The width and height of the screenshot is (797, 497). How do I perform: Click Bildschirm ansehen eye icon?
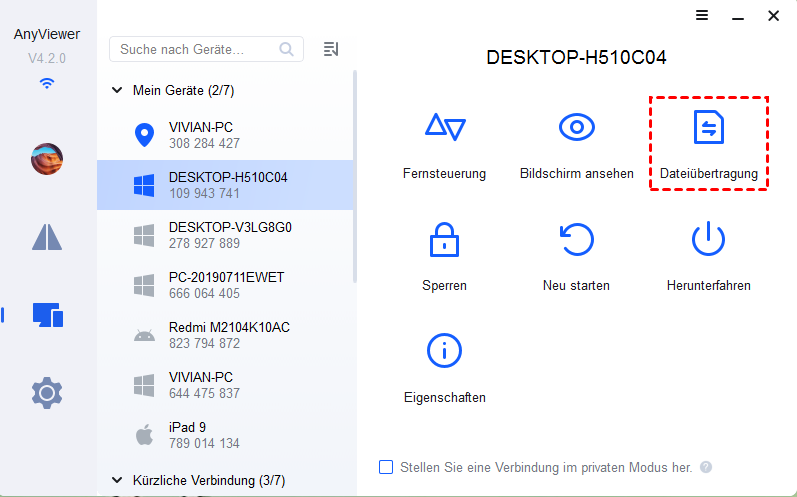(576, 127)
